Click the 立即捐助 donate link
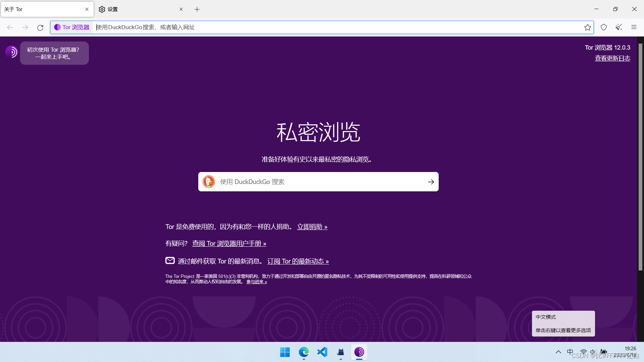644x362 pixels. point(312,227)
